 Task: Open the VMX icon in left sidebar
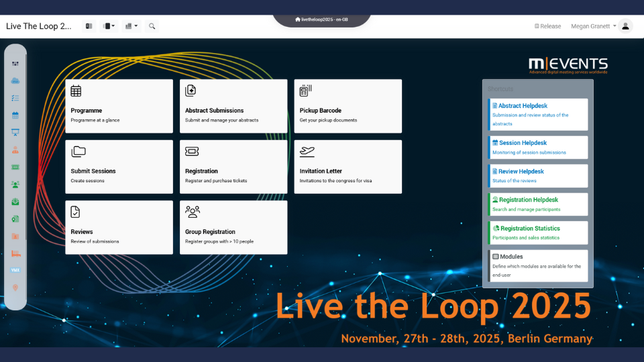pyautogui.click(x=15, y=270)
